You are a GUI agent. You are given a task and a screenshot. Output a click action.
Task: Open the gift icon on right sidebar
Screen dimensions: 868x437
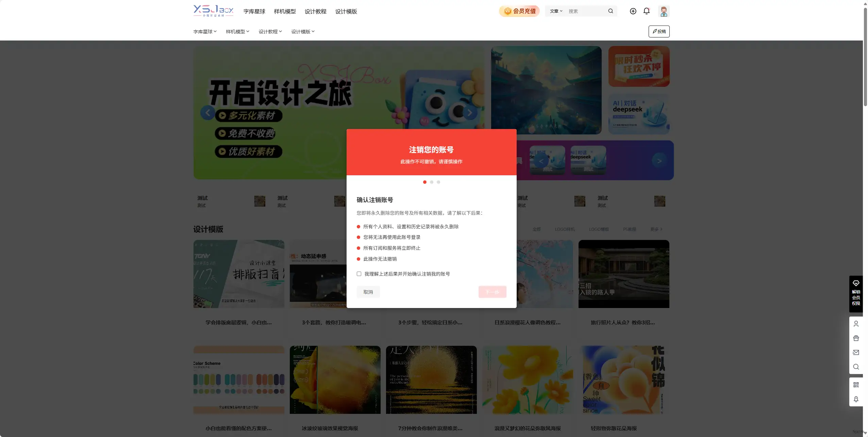856,338
